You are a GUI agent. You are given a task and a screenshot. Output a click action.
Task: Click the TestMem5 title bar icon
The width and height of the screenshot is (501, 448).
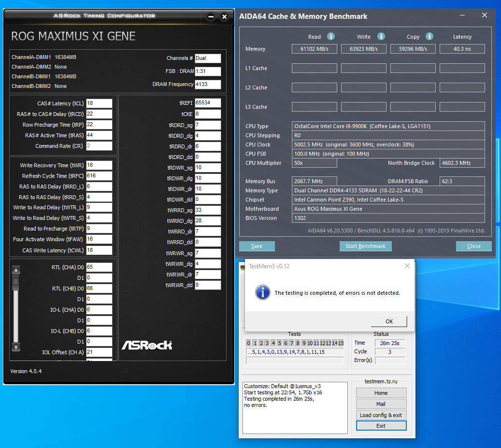pos(242,267)
